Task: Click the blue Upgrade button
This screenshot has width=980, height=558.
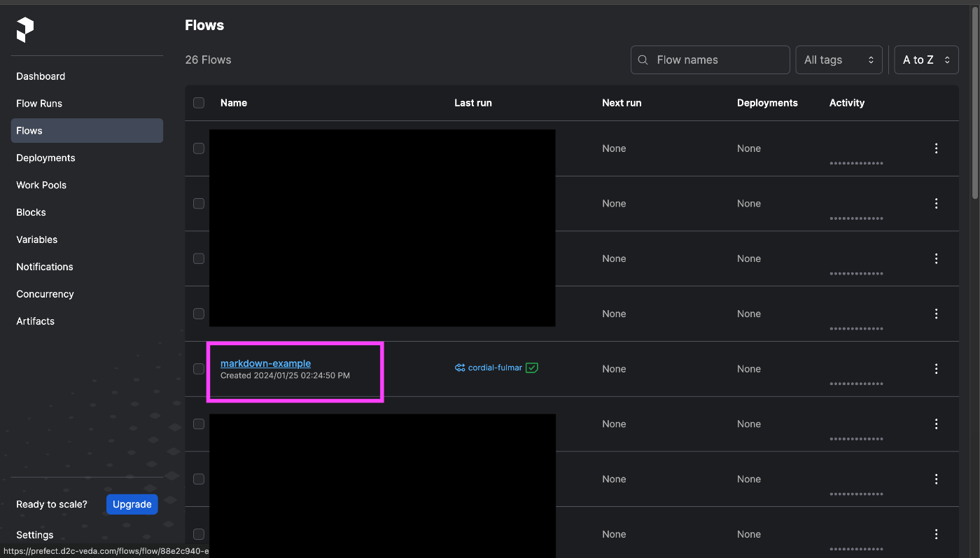Action: point(132,504)
